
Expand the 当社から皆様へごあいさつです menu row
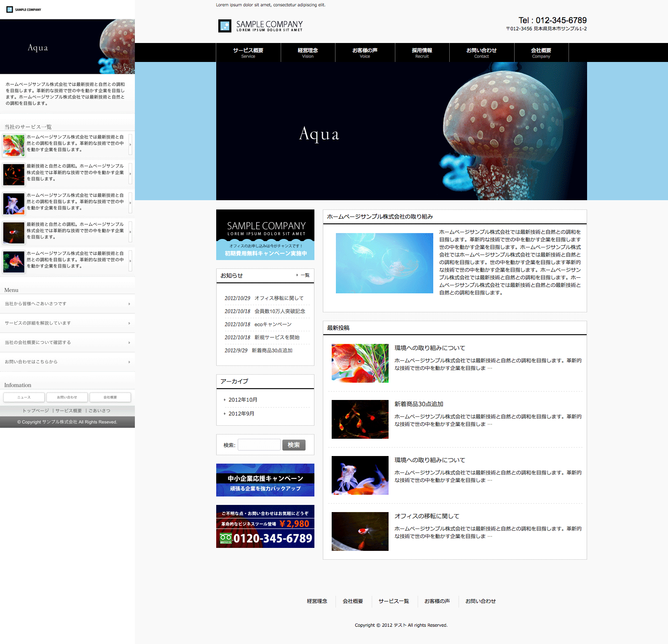tap(67, 304)
